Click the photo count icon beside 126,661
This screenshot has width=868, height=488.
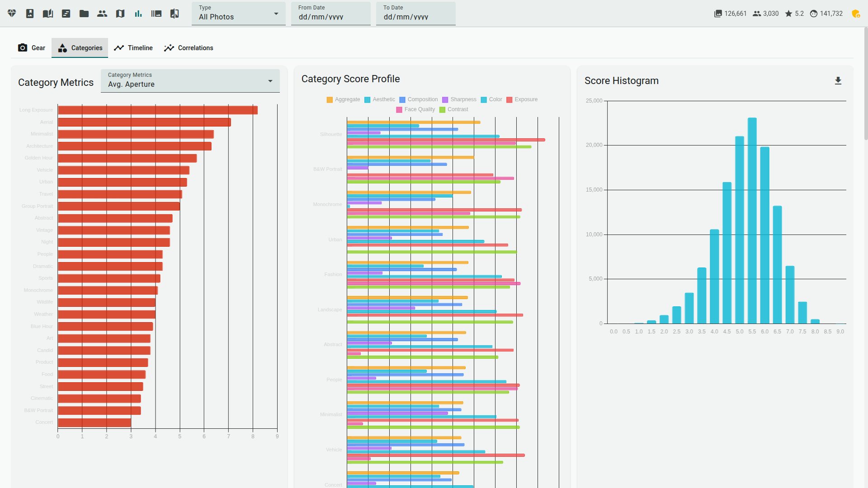pos(718,14)
